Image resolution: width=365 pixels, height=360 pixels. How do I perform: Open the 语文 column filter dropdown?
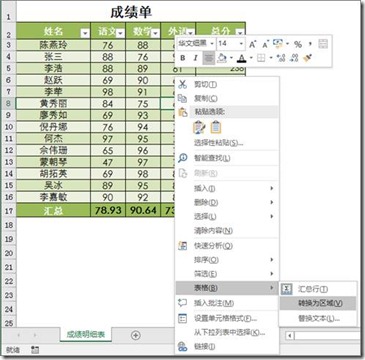[x=121, y=33]
